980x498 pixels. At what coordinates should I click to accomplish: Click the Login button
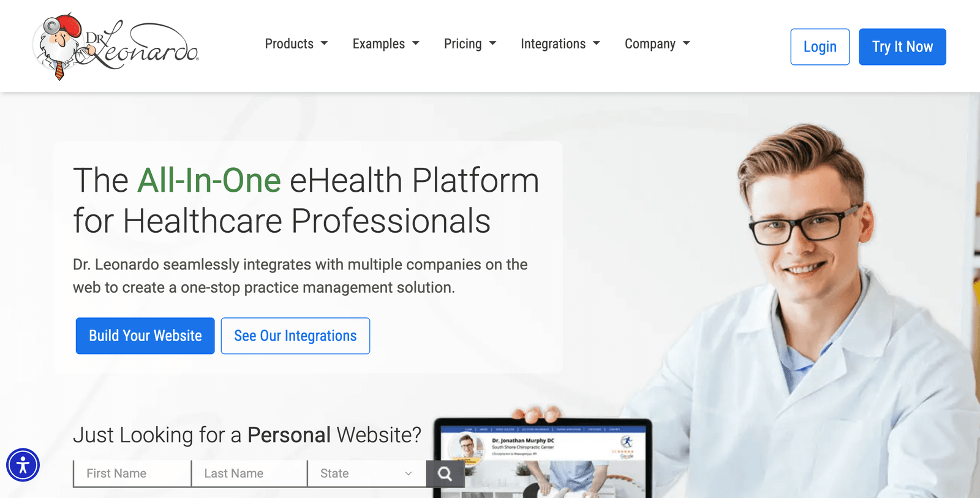tap(820, 47)
